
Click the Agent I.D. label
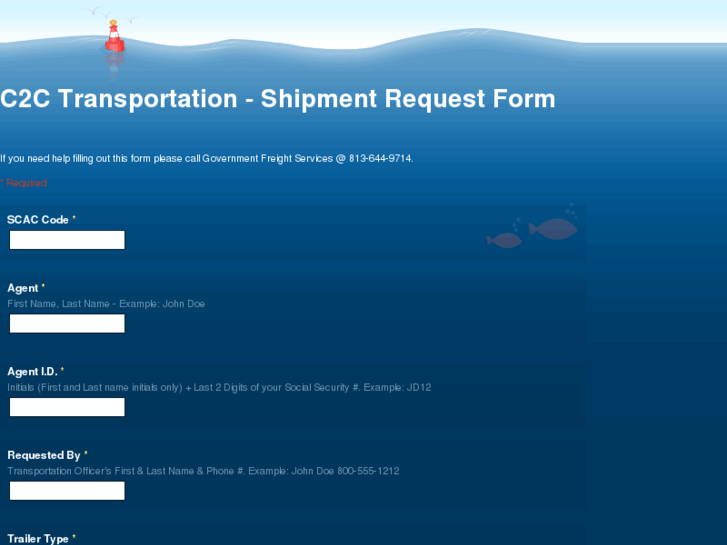tap(32, 371)
